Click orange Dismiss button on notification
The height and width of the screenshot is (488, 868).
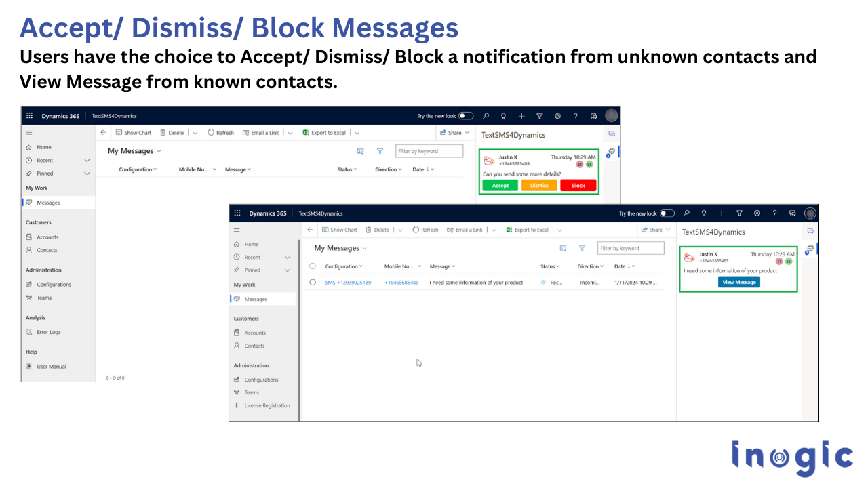pos(539,185)
